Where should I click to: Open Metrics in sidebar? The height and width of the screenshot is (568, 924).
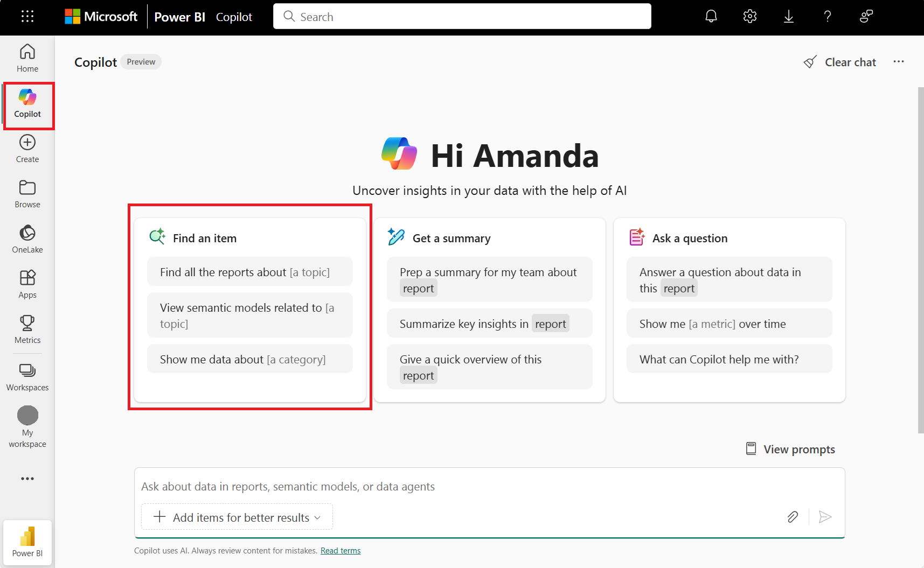(27, 329)
